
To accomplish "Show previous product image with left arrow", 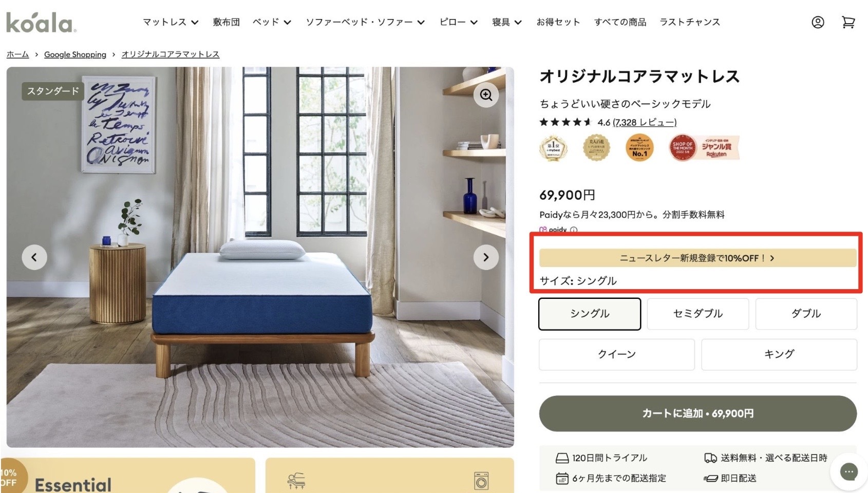I will coord(34,257).
